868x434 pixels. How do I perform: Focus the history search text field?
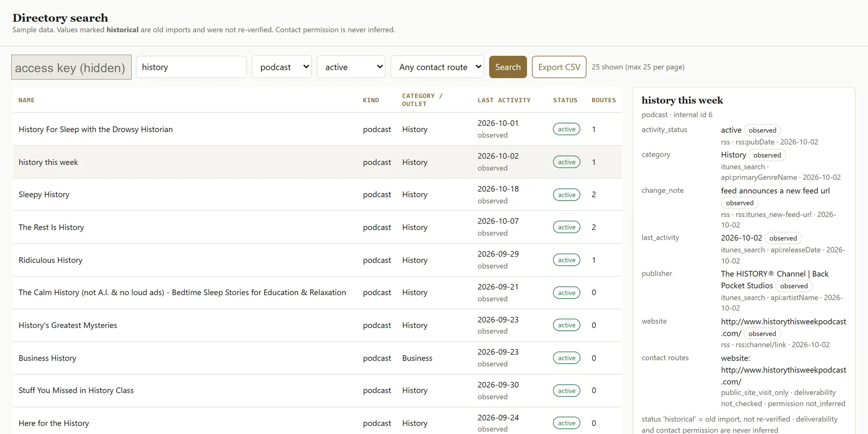coord(191,67)
